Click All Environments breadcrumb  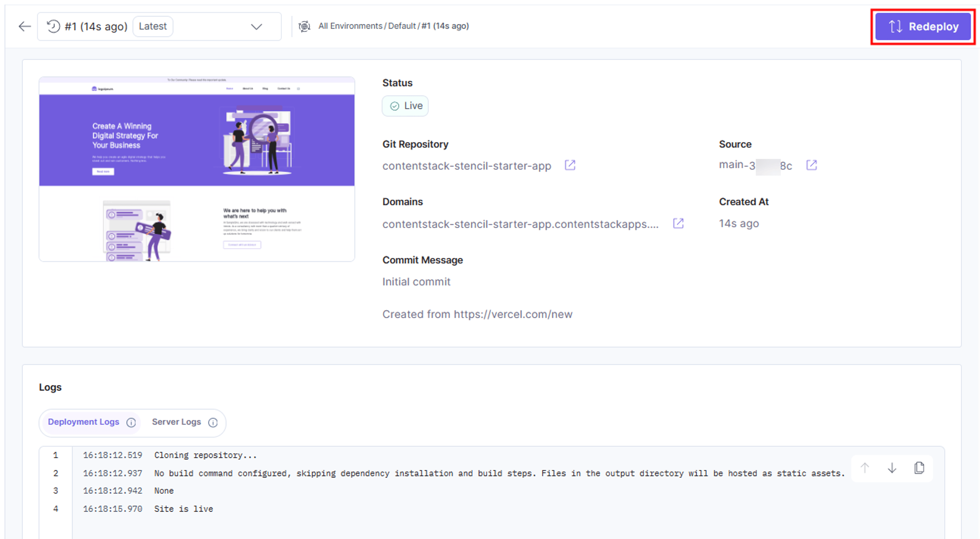350,26
